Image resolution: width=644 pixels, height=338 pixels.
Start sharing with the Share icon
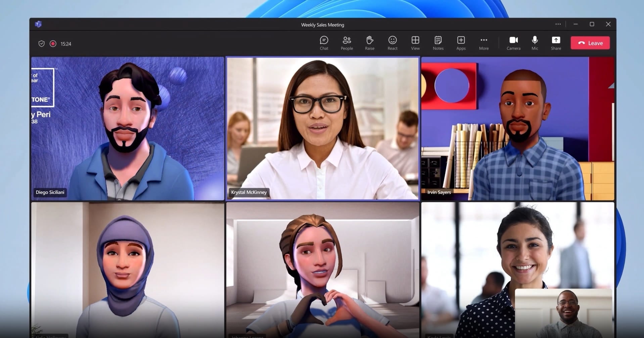click(556, 43)
